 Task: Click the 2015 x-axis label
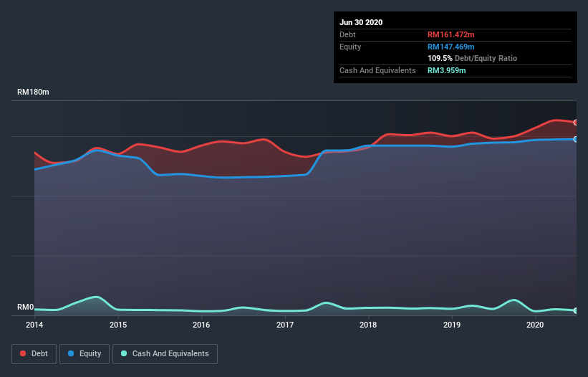[118, 325]
